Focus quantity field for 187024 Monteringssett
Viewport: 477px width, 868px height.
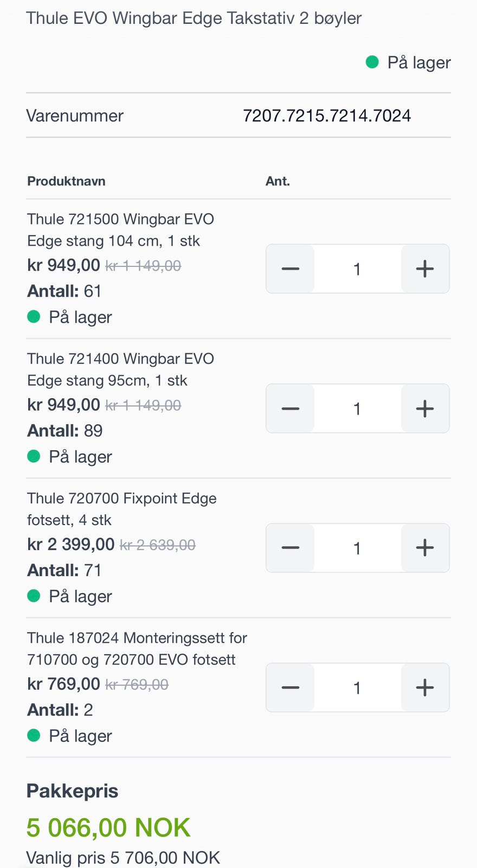pyautogui.click(x=357, y=687)
